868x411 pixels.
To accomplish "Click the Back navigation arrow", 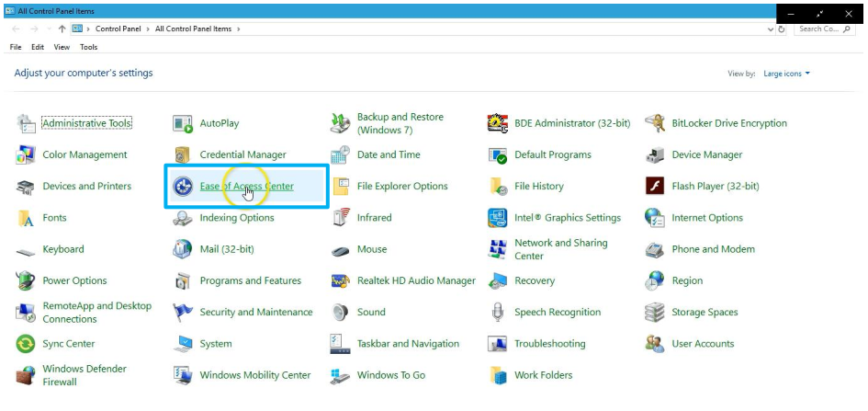I will click(x=16, y=29).
